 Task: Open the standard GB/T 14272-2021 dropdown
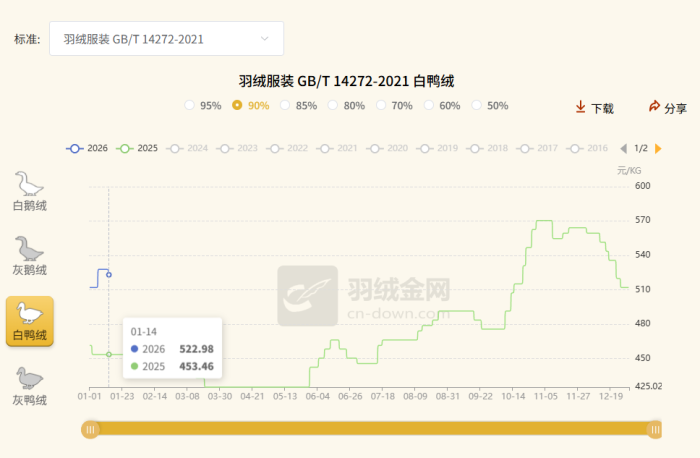point(166,39)
